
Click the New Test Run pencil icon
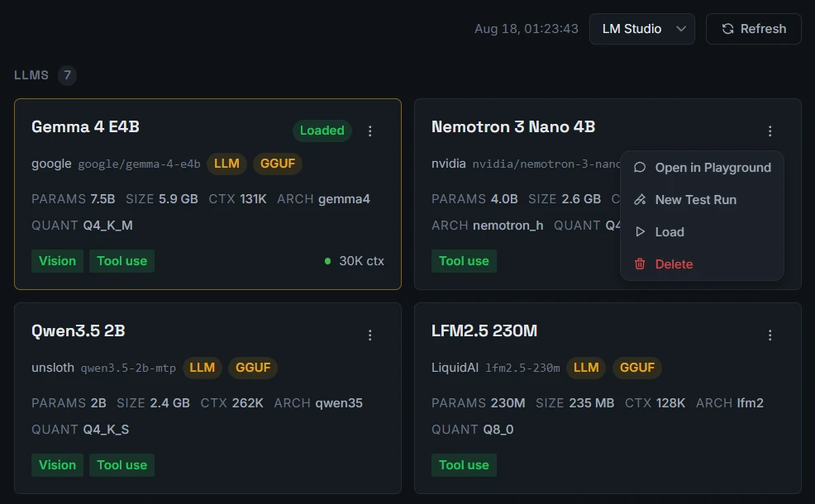(640, 199)
